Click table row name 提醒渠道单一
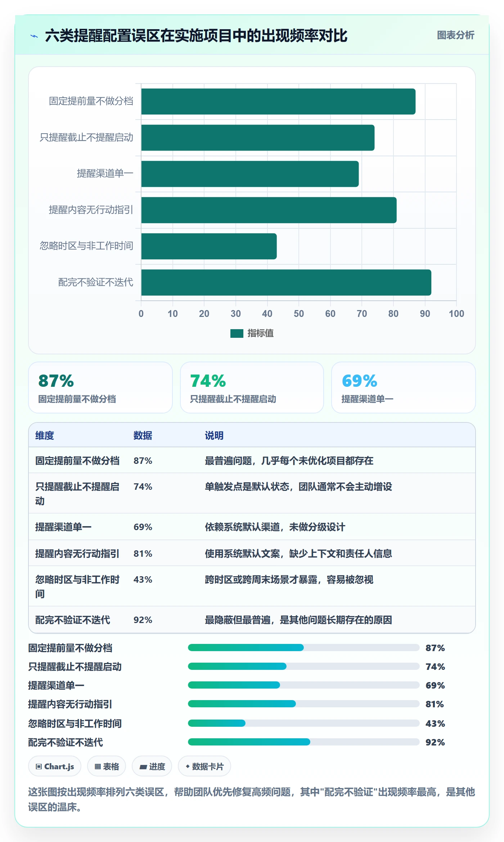504x842 pixels. click(x=63, y=527)
